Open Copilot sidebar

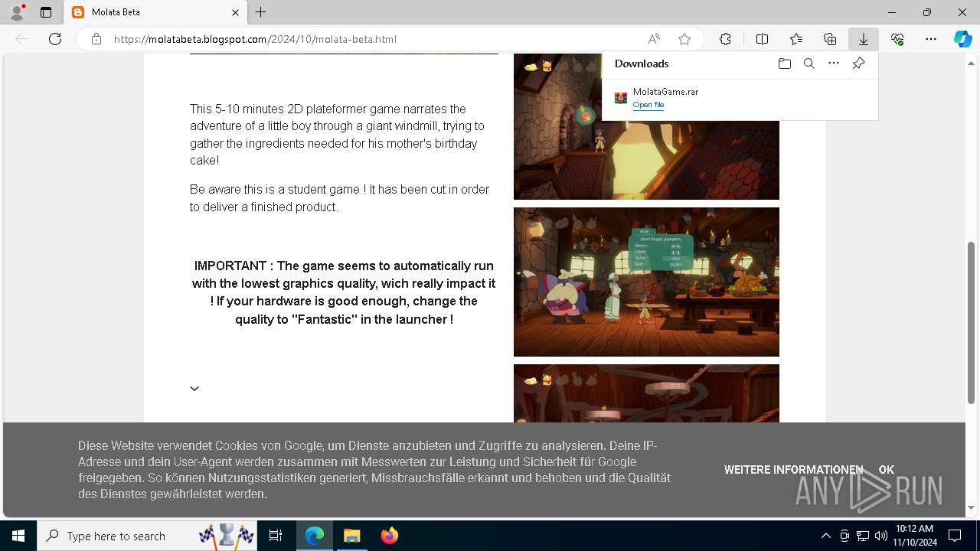click(962, 39)
